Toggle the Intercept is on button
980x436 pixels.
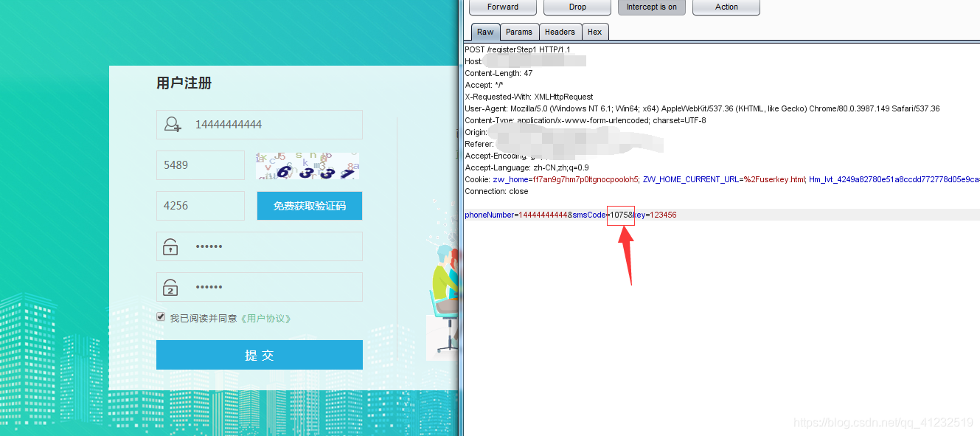click(652, 7)
